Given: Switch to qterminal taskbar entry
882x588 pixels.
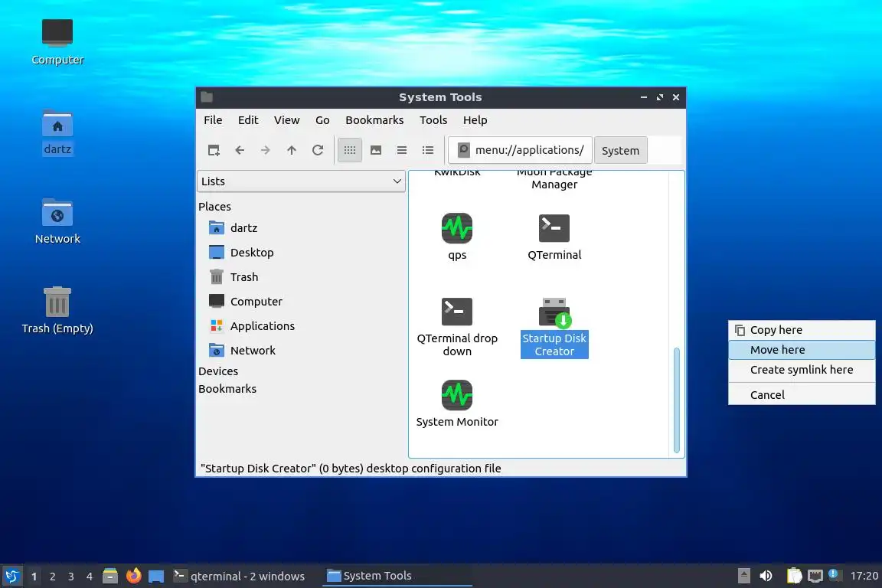Looking at the screenshot, I should pos(239,576).
